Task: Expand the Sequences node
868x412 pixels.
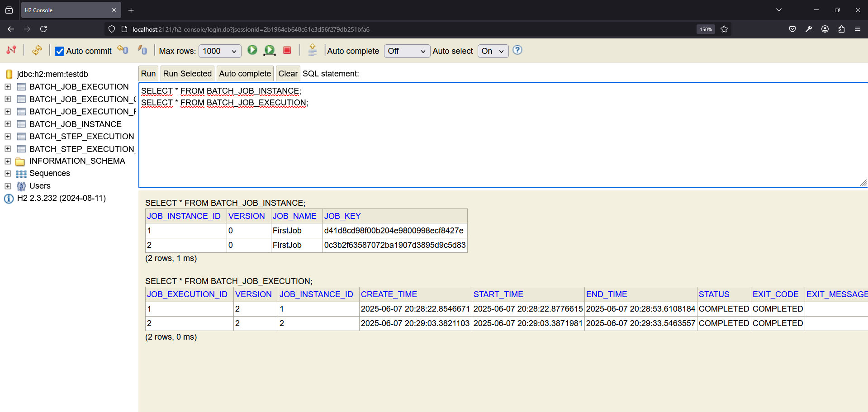Action: [8, 174]
